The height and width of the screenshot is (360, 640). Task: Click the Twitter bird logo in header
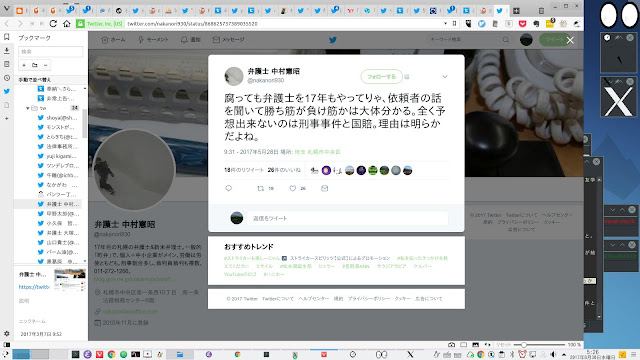click(x=333, y=40)
